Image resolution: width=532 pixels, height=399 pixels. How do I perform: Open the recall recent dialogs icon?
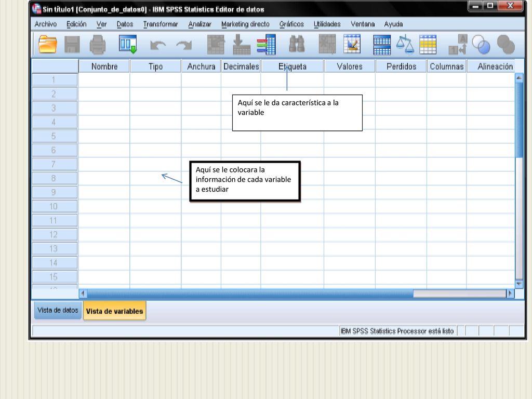[128, 45]
